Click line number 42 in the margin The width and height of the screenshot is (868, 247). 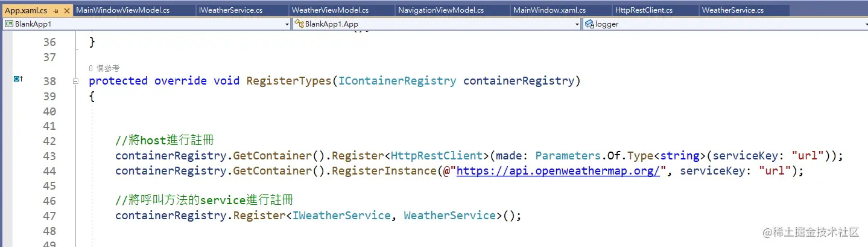pos(49,141)
